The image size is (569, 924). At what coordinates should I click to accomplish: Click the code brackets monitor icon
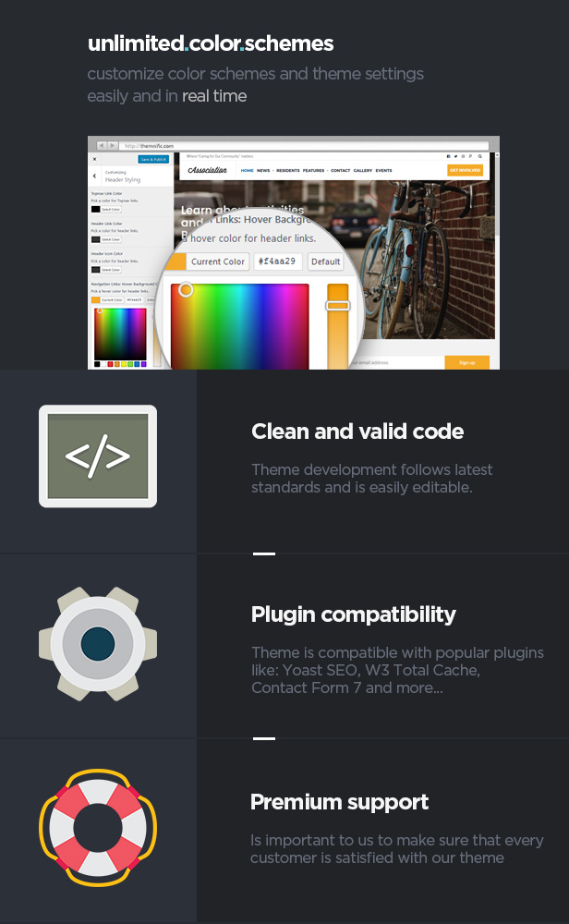click(98, 456)
